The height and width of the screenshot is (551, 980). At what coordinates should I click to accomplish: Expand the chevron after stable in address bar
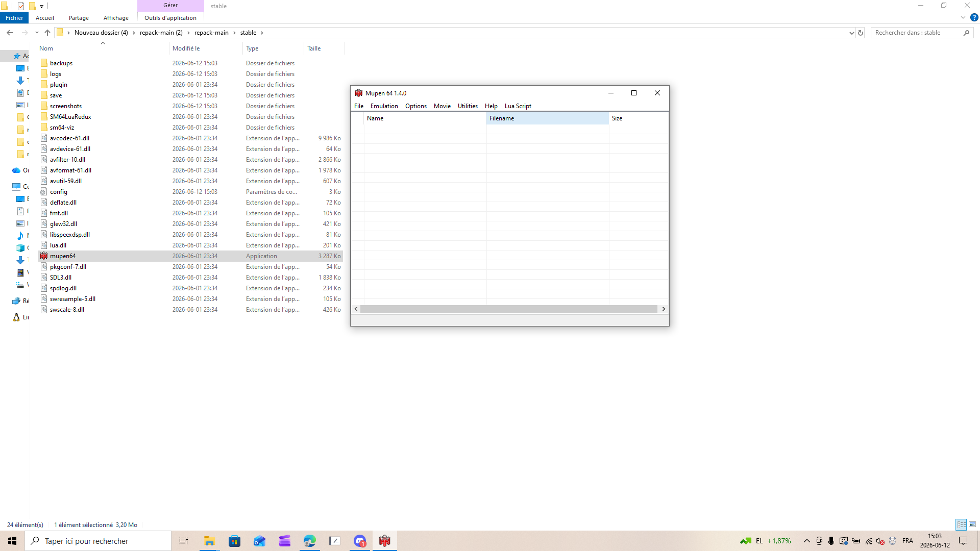click(x=262, y=33)
